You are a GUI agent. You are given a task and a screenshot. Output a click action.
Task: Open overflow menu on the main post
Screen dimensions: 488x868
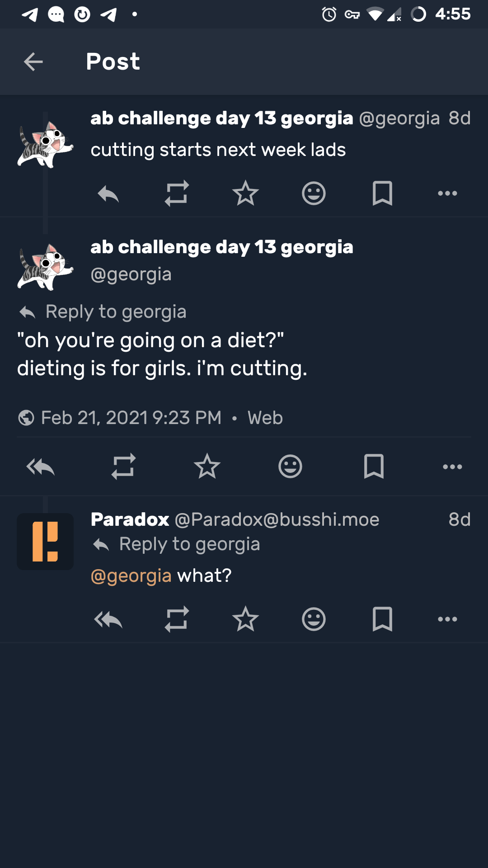452,467
